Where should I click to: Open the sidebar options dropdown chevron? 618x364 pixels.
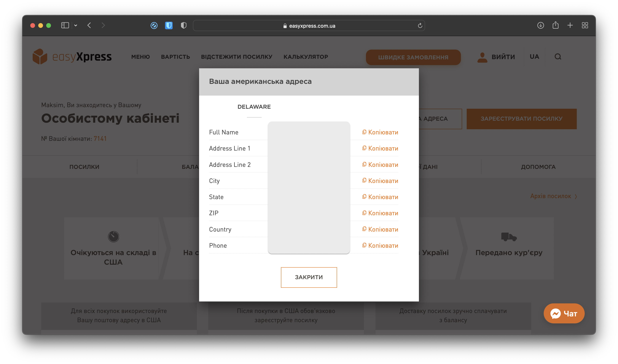point(76,25)
